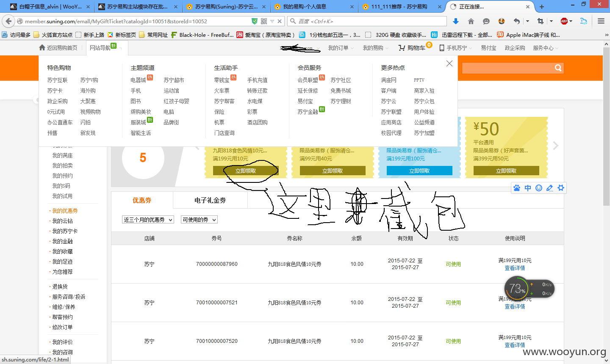Click the house icon 返回易购首页
This screenshot has width=610, height=364.
pos(42,48)
